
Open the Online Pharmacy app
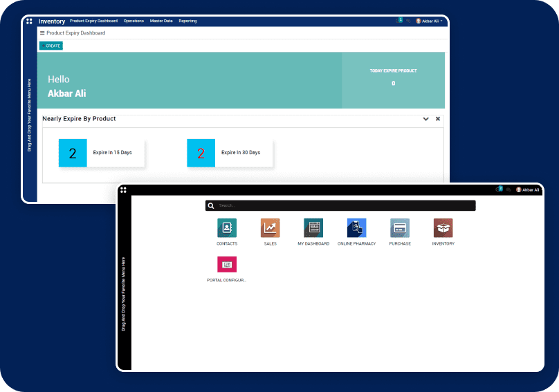pos(356,228)
